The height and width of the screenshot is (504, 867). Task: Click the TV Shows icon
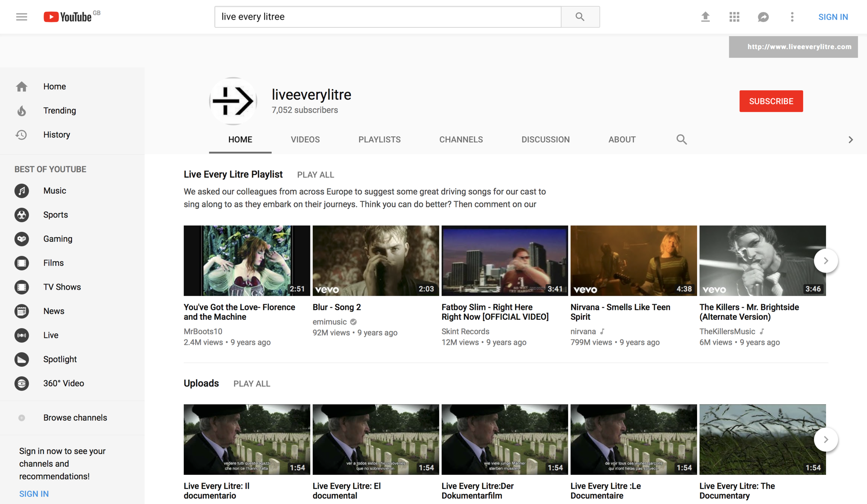pyautogui.click(x=22, y=287)
